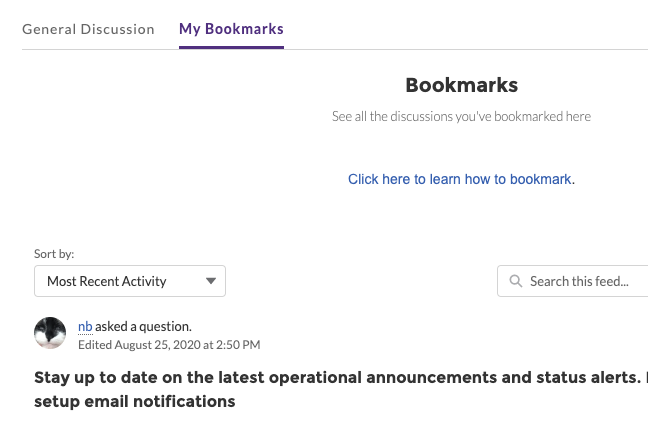This screenshot has height=422, width=648.
Task: Click the Search this feed input field
Action: [x=573, y=281]
